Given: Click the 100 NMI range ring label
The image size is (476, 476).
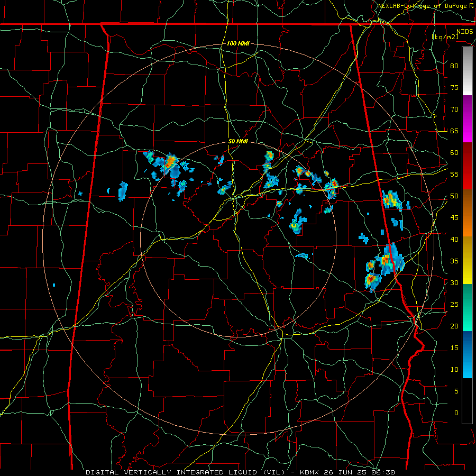Looking at the screenshot, I should 238,44.
